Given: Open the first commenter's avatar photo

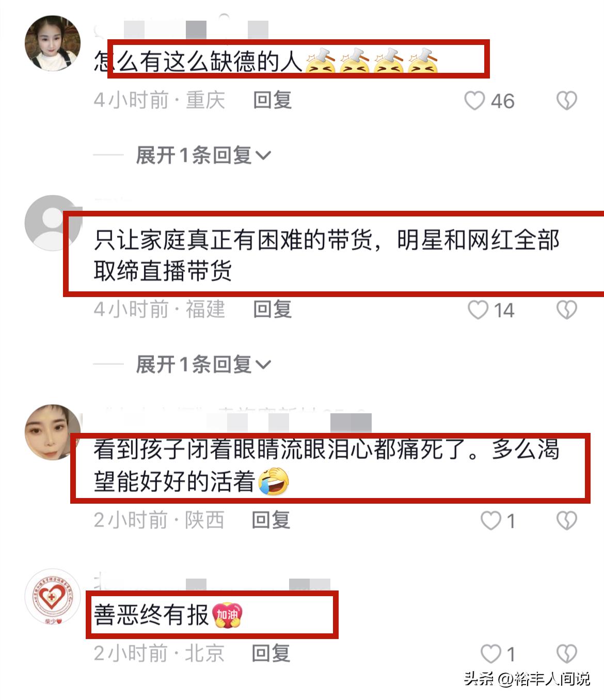Looking at the screenshot, I should (53, 43).
